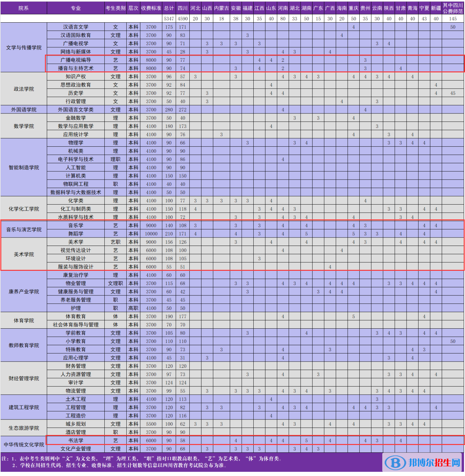Select the 城乡规划 major cell

click(x=76, y=424)
